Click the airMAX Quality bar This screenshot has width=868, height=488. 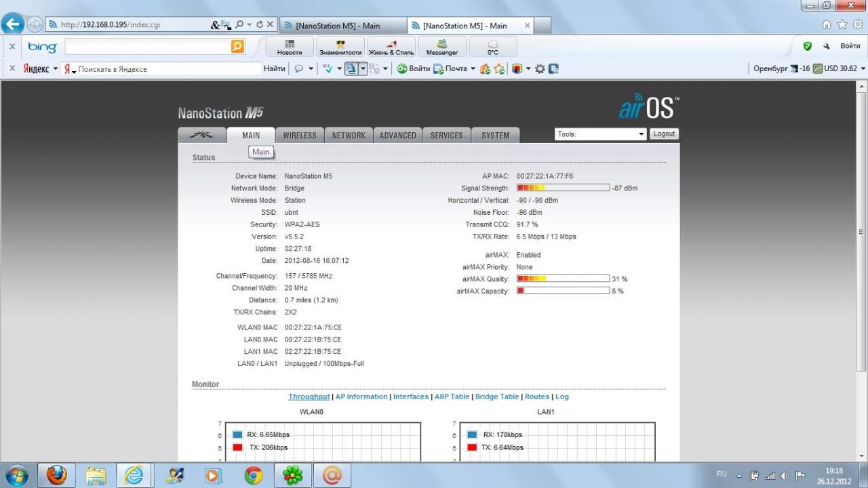click(563, 279)
